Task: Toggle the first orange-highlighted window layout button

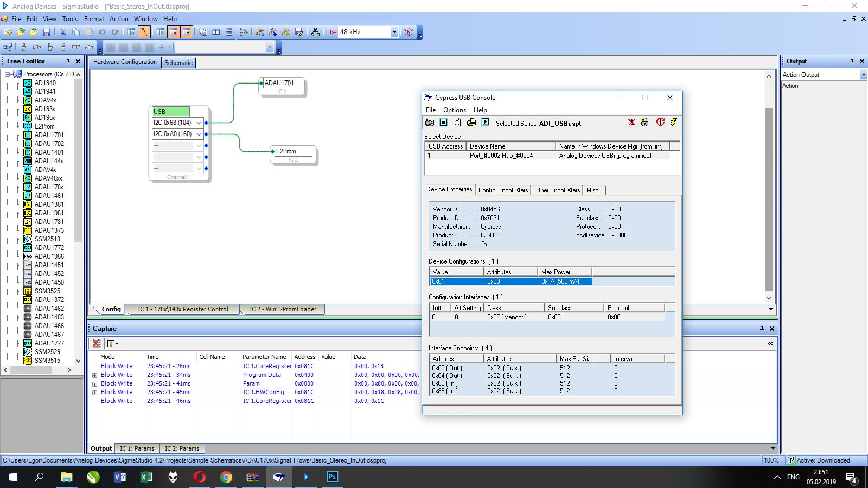Action: tap(174, 32)
